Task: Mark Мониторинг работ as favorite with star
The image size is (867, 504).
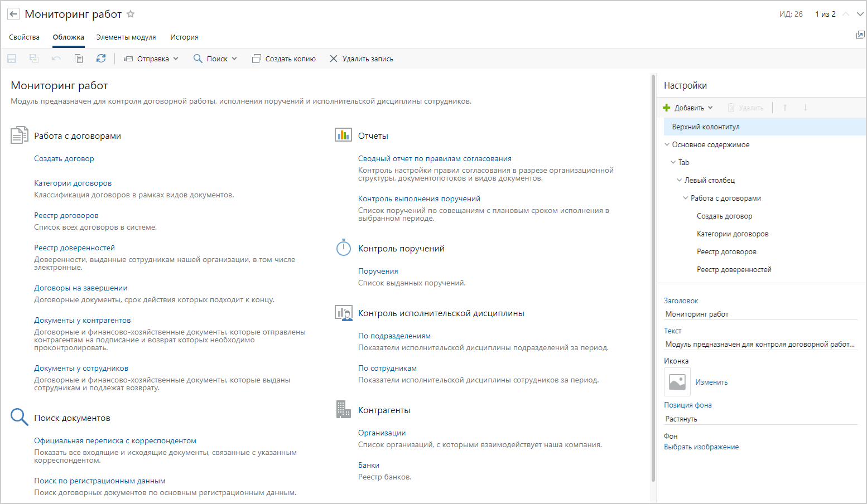Action: pyautogui.click(x=131, y=14)
